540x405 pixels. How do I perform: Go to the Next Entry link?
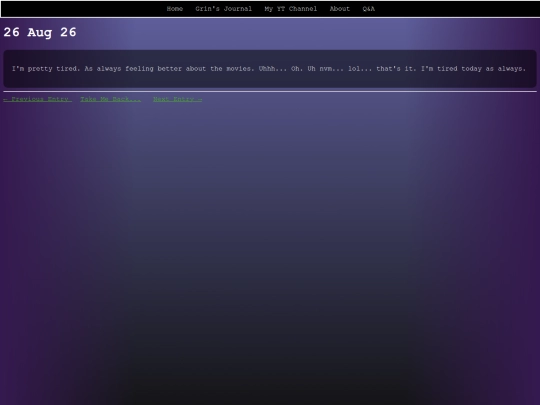(x=178, y=99)
